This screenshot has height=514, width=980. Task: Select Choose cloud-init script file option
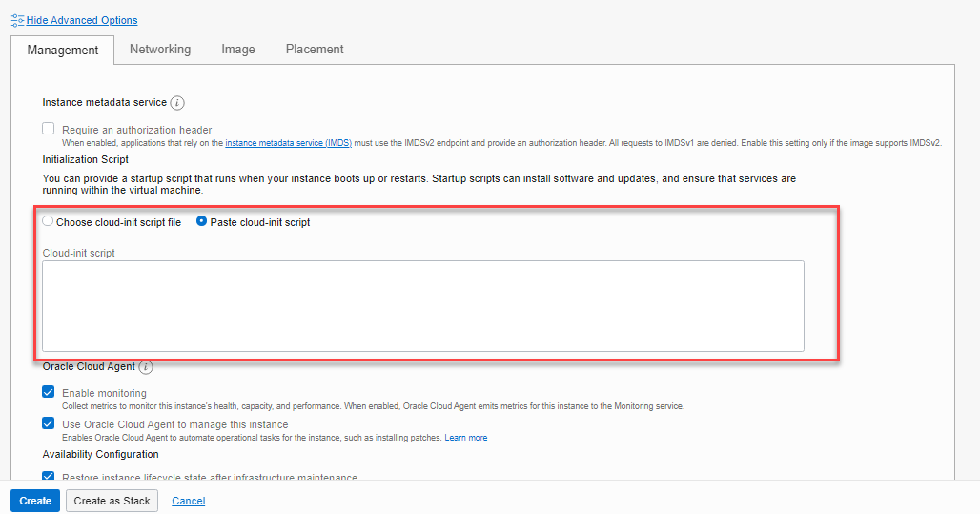[x=48, y=221]
